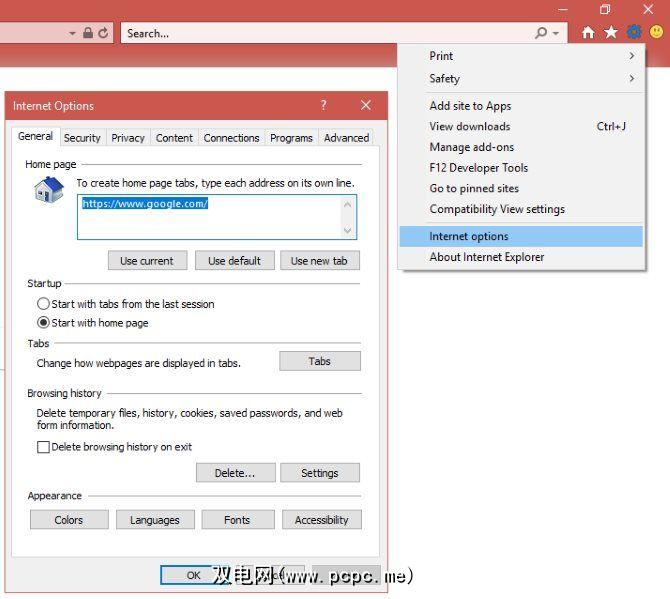Open browsing history Settings button
The image size is (670, 599).
tap(320, 473)
